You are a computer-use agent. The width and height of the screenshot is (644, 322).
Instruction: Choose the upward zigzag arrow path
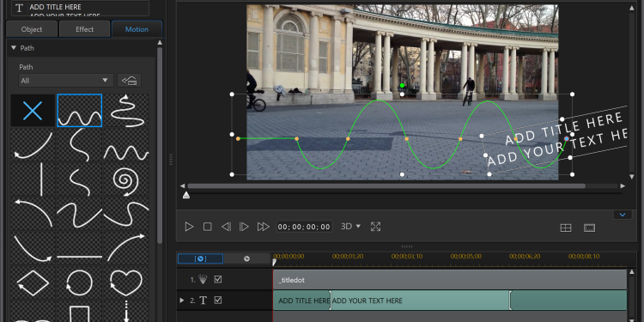126,111
